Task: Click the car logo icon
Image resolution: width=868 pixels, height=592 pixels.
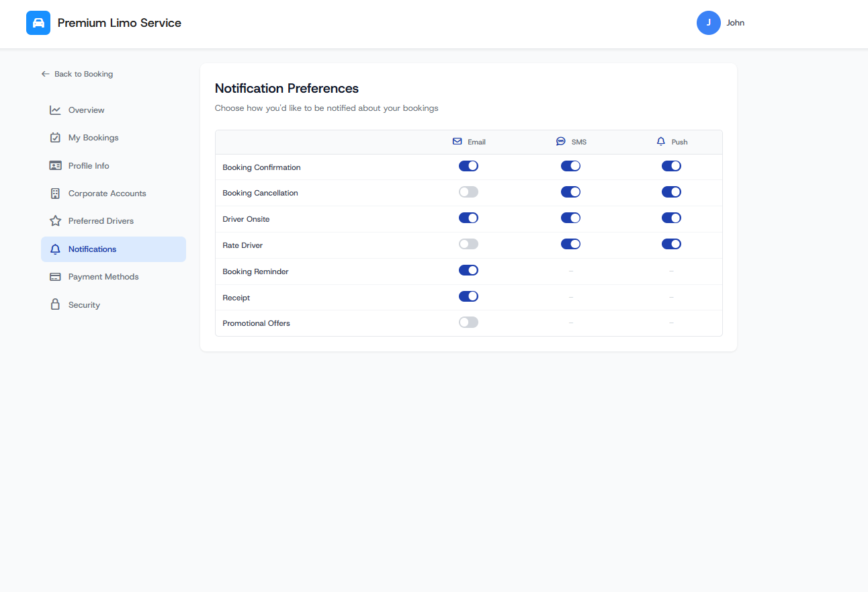Action: [38, 23]
